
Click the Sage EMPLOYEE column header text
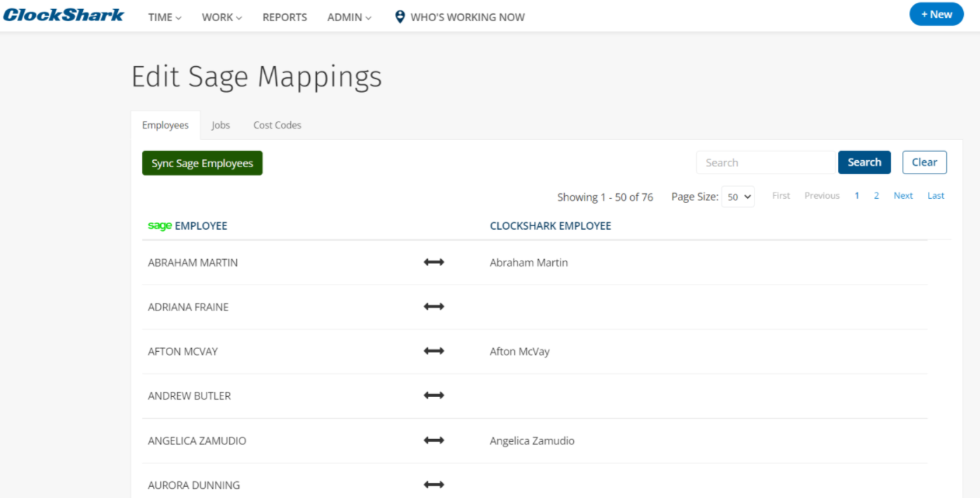point(201,226)
